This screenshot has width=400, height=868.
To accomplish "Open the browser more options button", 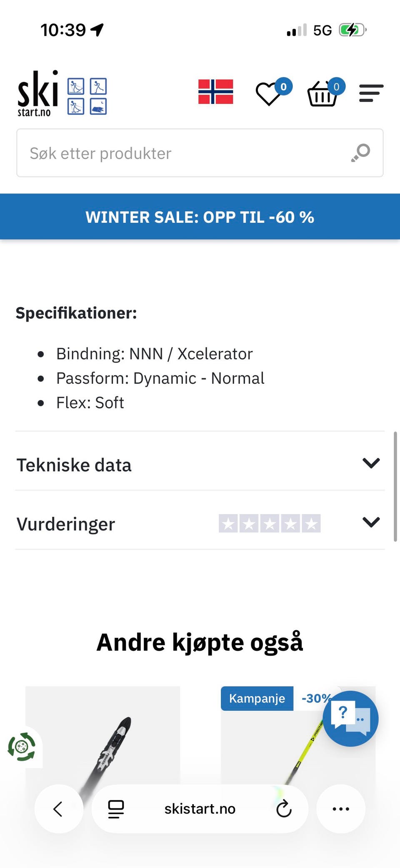I will (341, 809).
